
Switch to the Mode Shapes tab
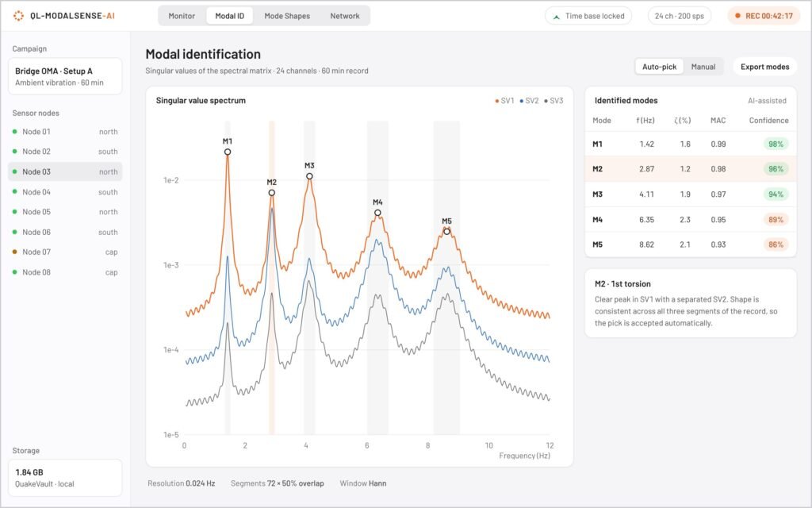coord(287,16)
